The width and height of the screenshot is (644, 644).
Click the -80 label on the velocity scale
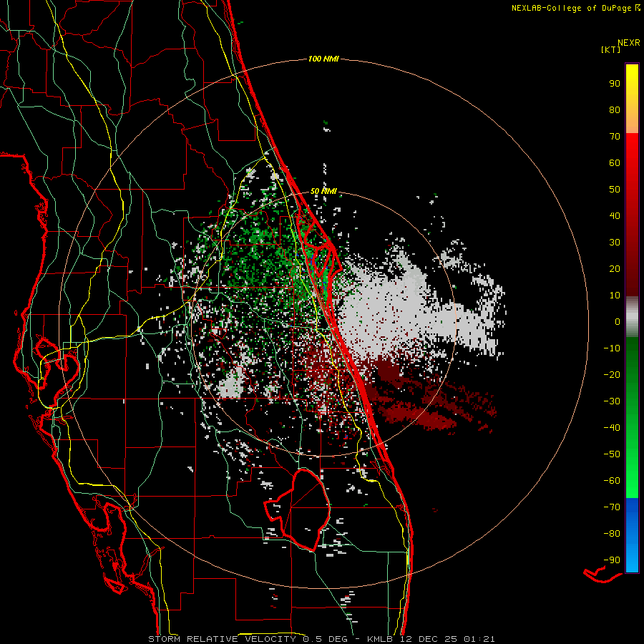click(612, 534)
